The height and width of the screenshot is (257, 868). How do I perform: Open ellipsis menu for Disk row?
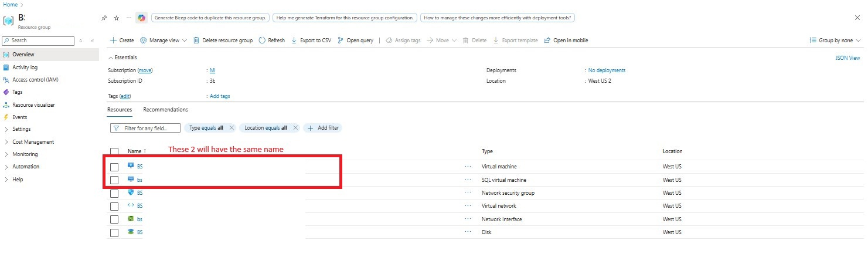(468, 232)
